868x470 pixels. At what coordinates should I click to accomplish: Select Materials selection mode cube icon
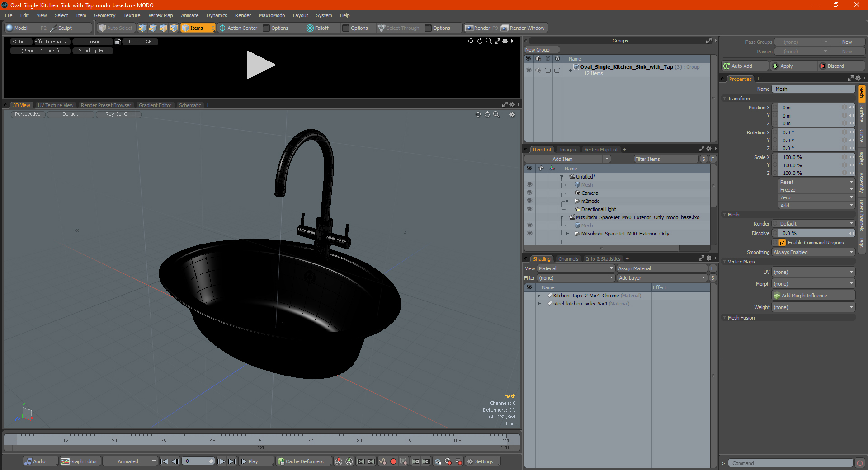pos(174,28)
